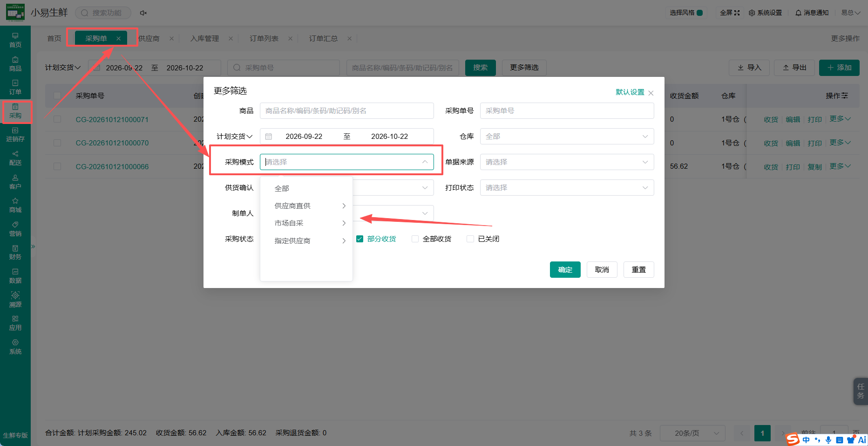The width and height of the screenshot is (868, 446).
Task: Open 消息通知 bell notifications
Action: coord(812,13)
